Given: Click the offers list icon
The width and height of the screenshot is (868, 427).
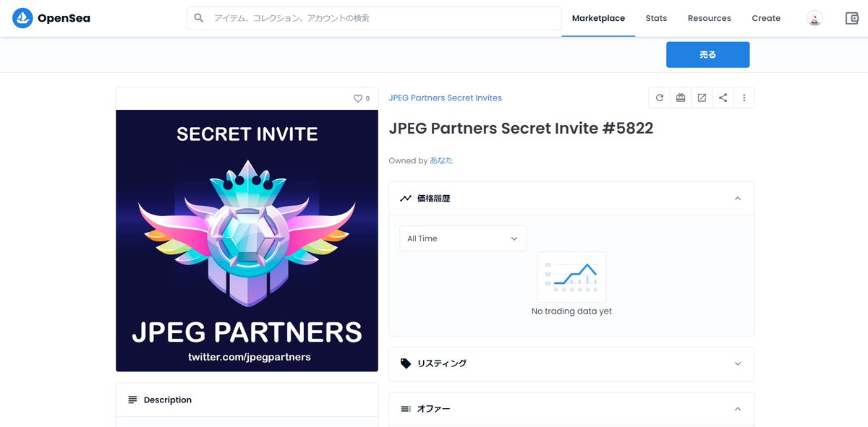Looking at the screenshot, I should pos(406,409).
